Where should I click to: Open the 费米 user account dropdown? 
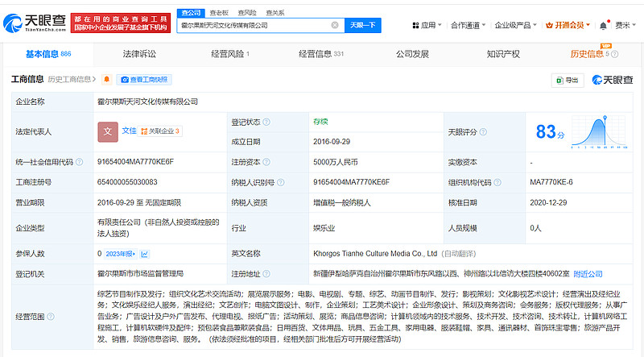coord(623,26)
